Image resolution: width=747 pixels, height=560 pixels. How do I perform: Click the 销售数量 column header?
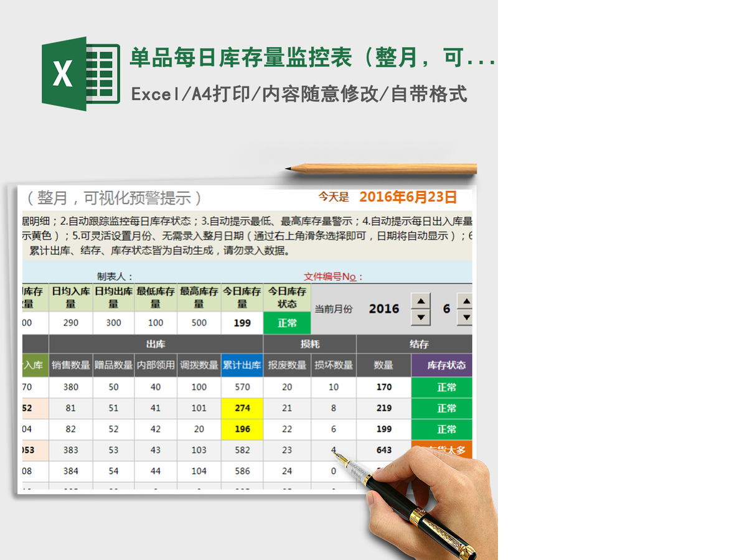(x=70, y=365)
